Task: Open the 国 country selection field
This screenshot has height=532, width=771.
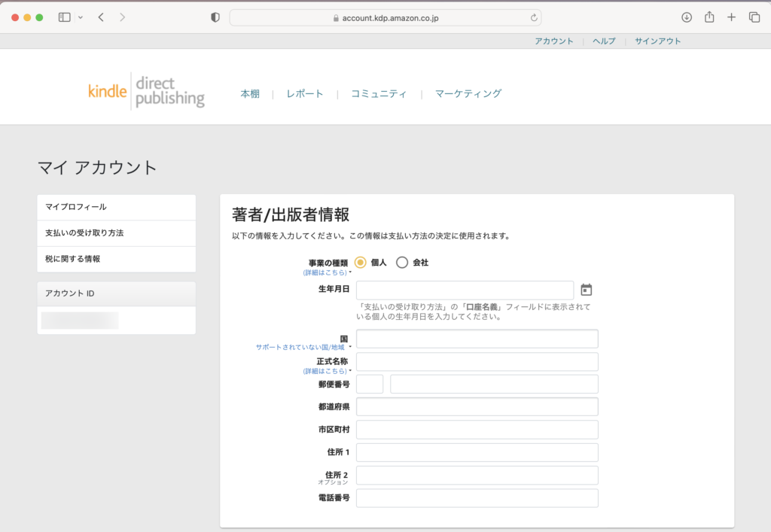Action: [477, 339]
